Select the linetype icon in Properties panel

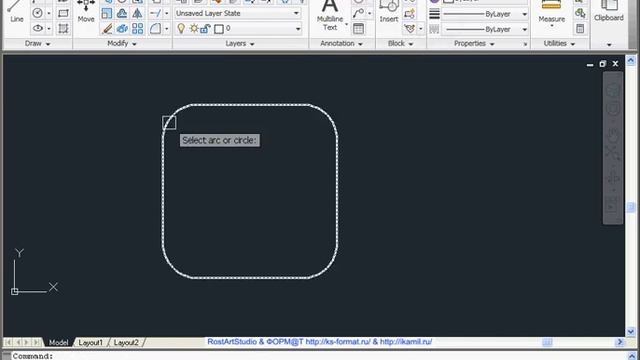pyautogui.click(x=434, y=29)
